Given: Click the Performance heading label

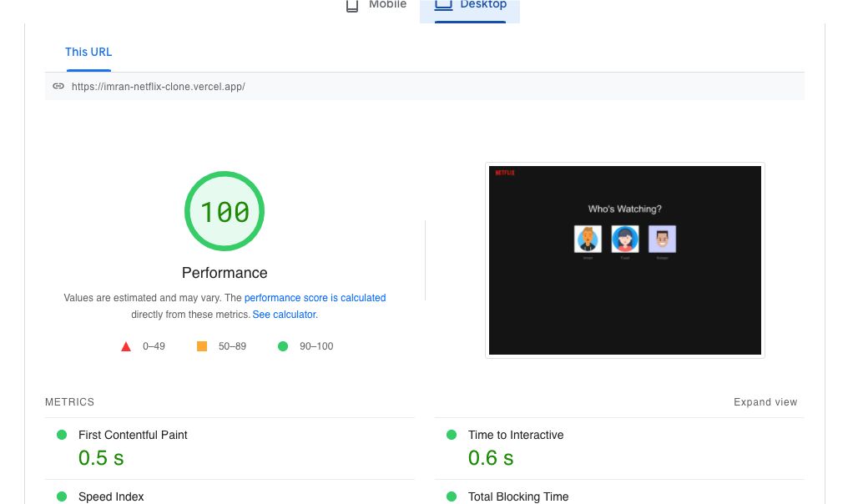Looking at the screenshot, I should click(225, 273).
